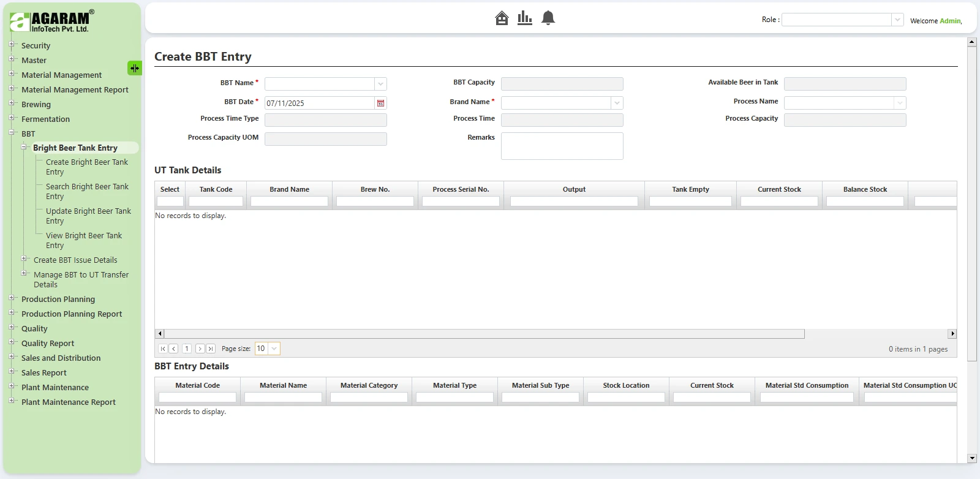The image size is (980, 479).
Task: Open the Page size dropdown
Action: tap(274, 349)
